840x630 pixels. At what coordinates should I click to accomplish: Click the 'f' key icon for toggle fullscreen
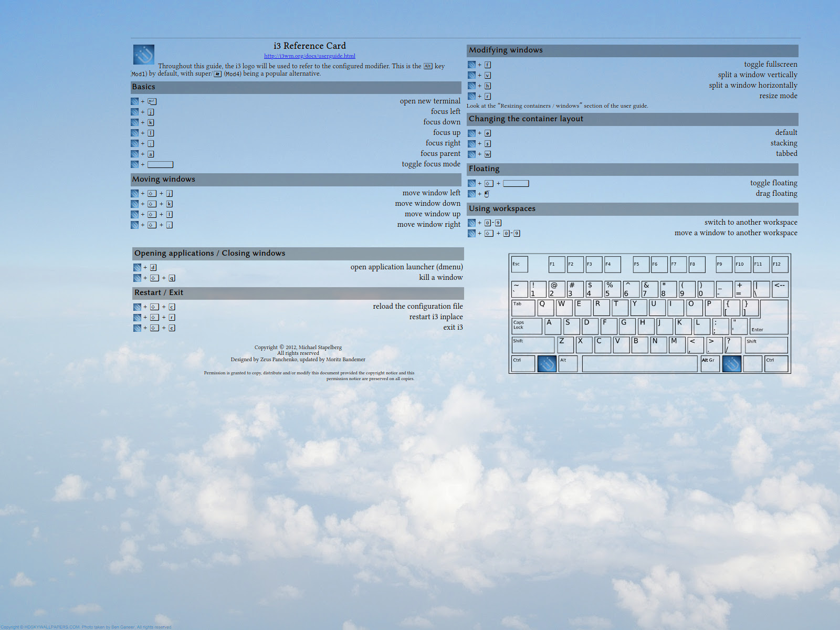tap(488, 65)
